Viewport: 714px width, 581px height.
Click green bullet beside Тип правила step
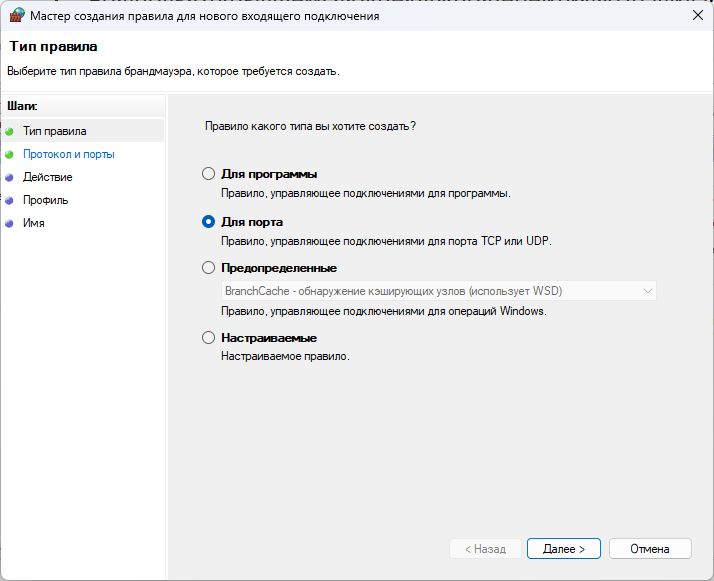click(x=9, y=132)
